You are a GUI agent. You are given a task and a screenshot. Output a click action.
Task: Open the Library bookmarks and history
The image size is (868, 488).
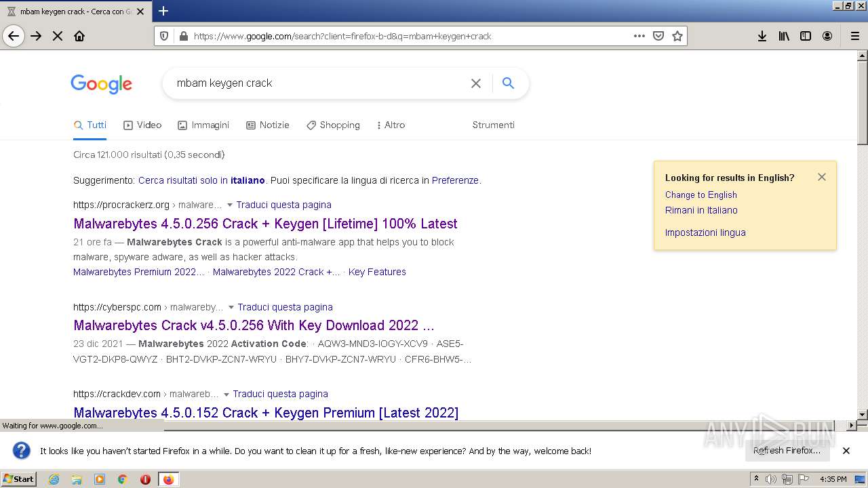(784, 36)
